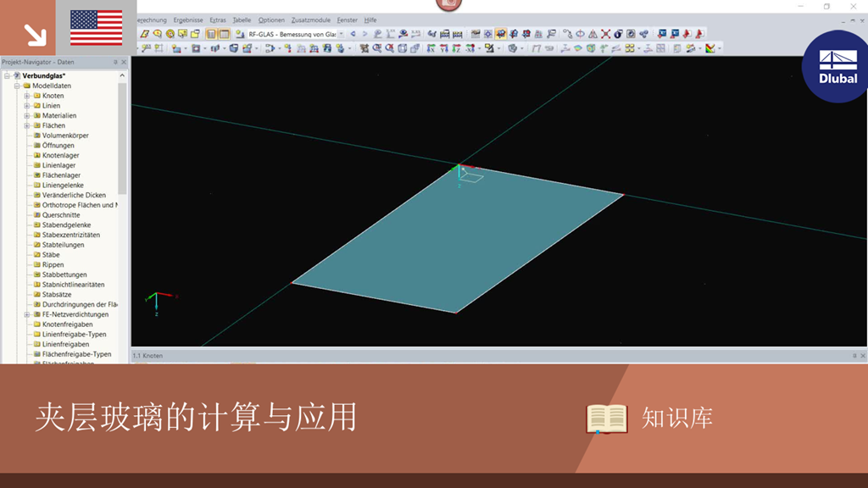Open the Zusatzmodule menu
This screenshot has width=868, height=488.
(x=310, y=19)
